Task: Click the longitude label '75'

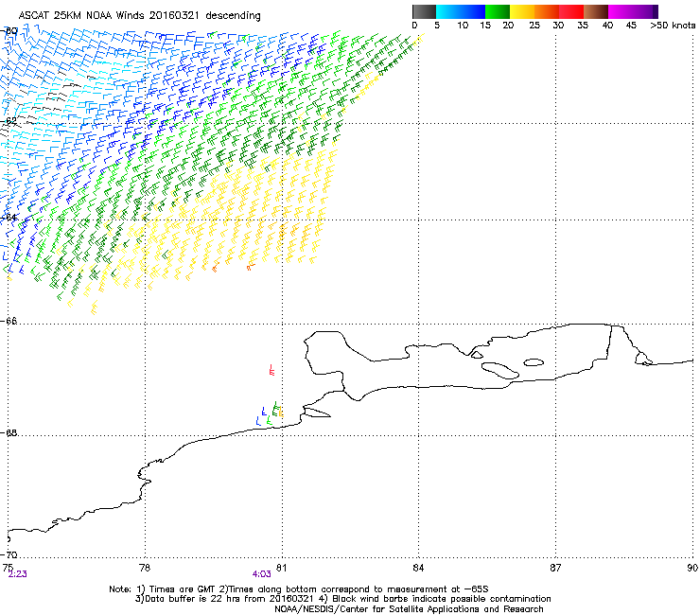Action: (x=8, y=568)
